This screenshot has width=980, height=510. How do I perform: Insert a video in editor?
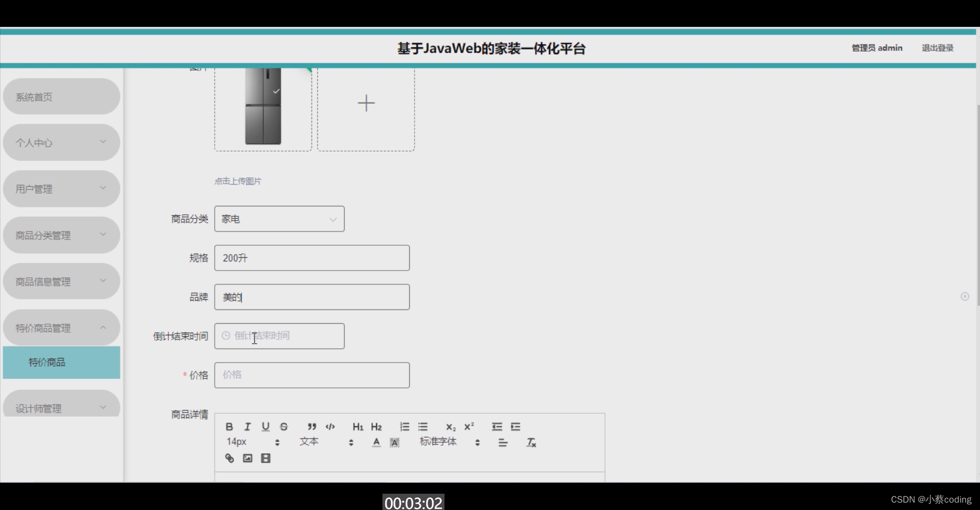click(266, 458)
